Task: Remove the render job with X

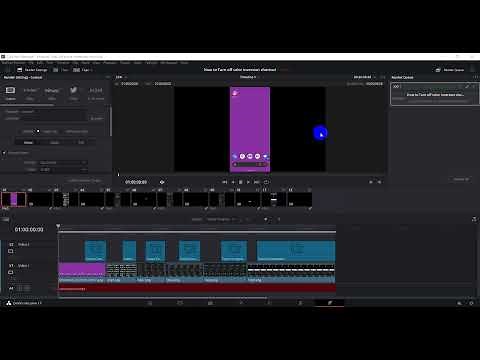Action: 475,86
